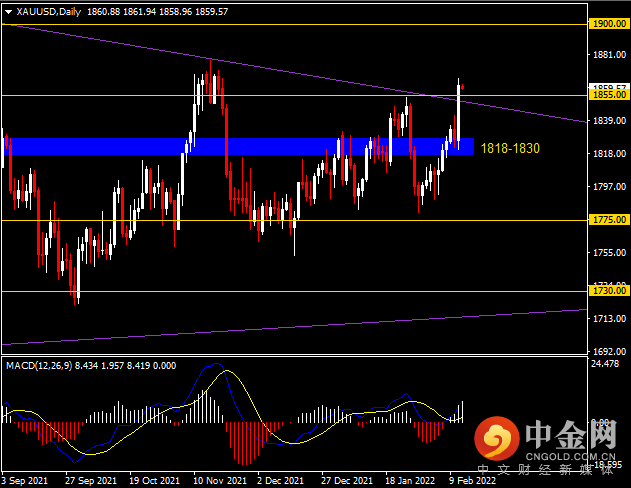Select the 1881.00 price axis value
This screenshot has height=488, width=631.
(x=609, y=54)
